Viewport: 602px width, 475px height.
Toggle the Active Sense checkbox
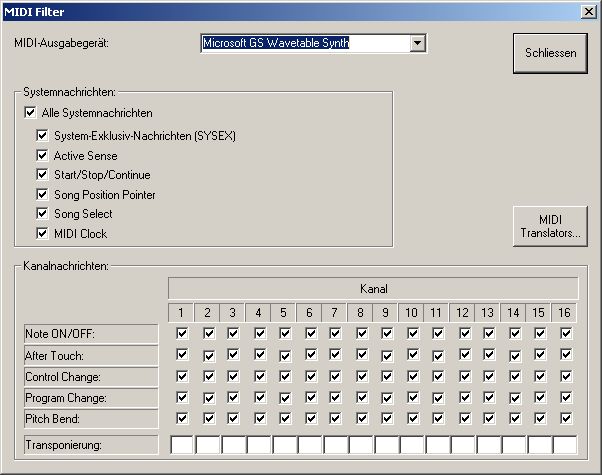42,156
